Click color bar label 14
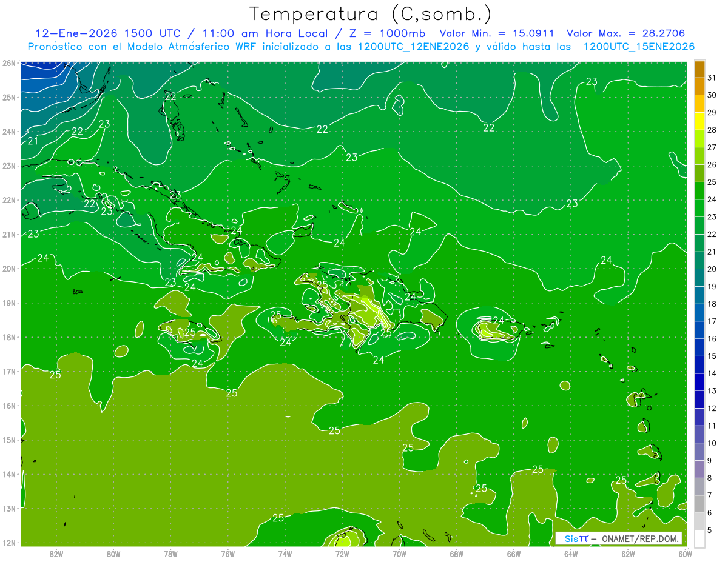728x562 pixels. point(712,373)
